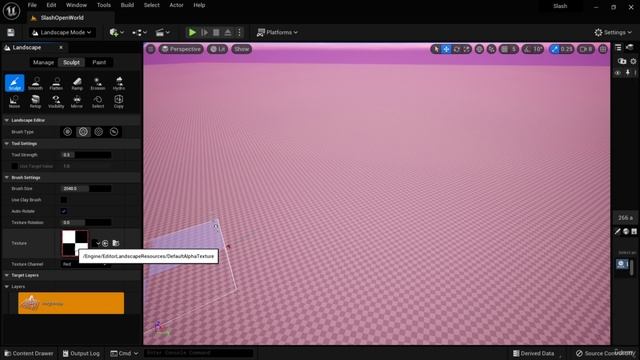Open the Output Log
640x360 pixels.
(81, 353)
